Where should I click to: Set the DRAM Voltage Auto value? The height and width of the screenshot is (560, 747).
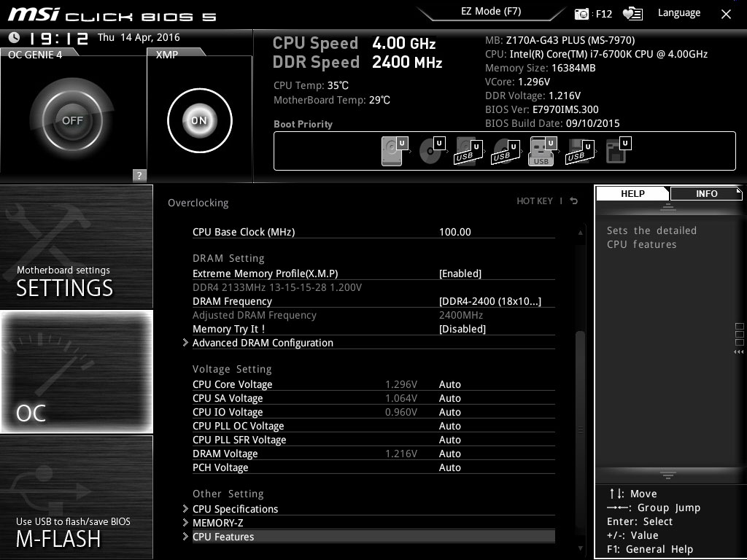449,454
